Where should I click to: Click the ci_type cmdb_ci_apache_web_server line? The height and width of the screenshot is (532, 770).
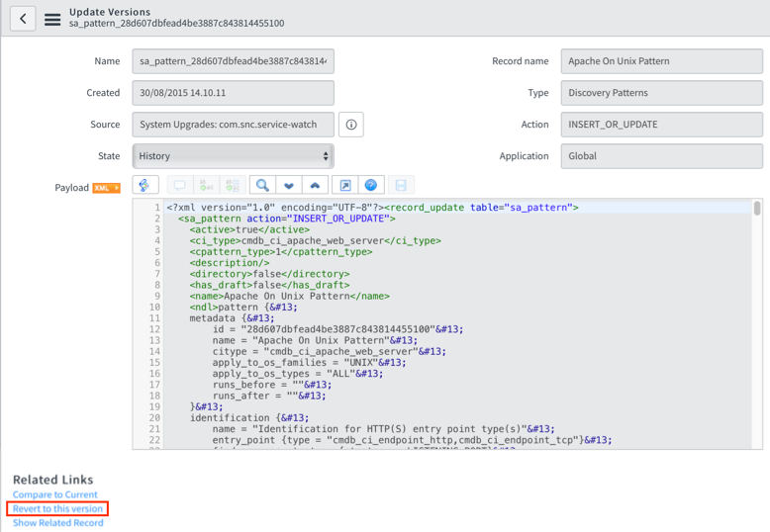(x=316, y=241)
